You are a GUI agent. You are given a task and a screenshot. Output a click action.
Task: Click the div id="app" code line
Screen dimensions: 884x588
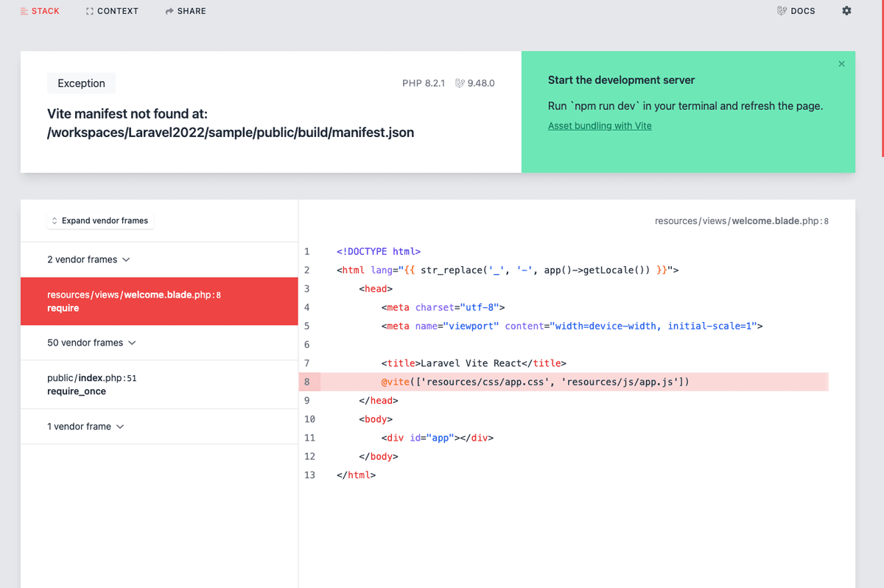coord(437,438)
